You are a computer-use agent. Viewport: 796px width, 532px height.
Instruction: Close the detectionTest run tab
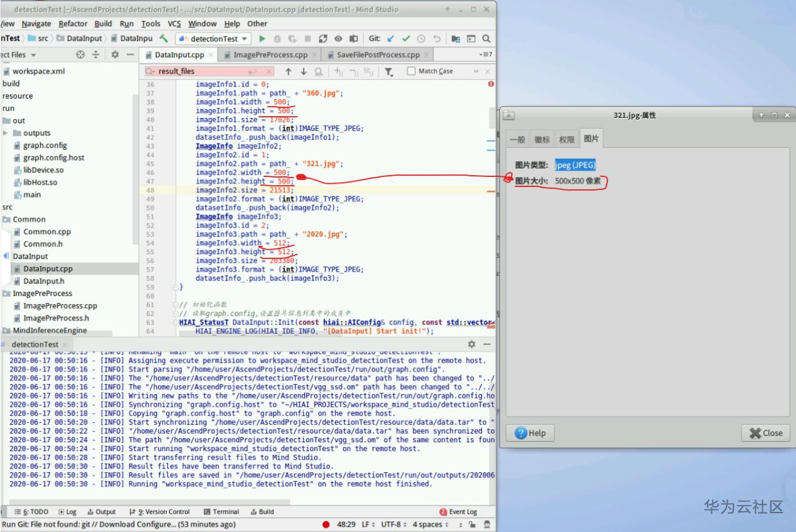(x=63, y=344)
